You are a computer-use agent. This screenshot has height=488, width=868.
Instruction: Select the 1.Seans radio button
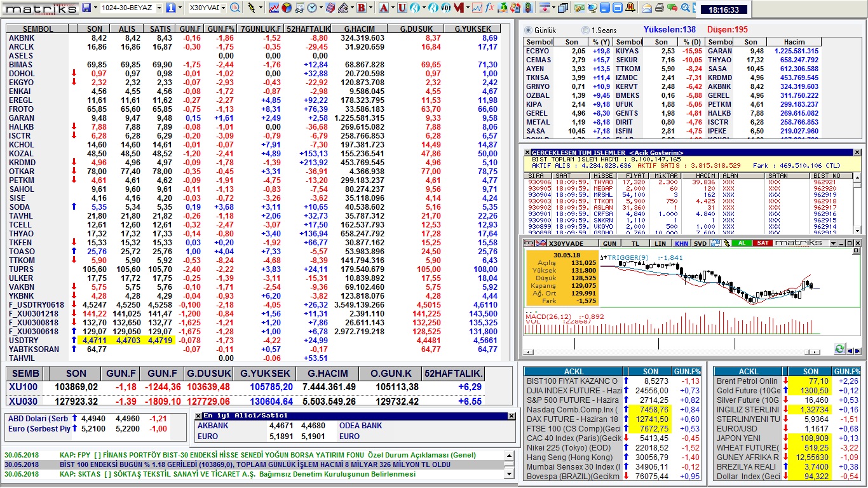[x=585, y=30]
